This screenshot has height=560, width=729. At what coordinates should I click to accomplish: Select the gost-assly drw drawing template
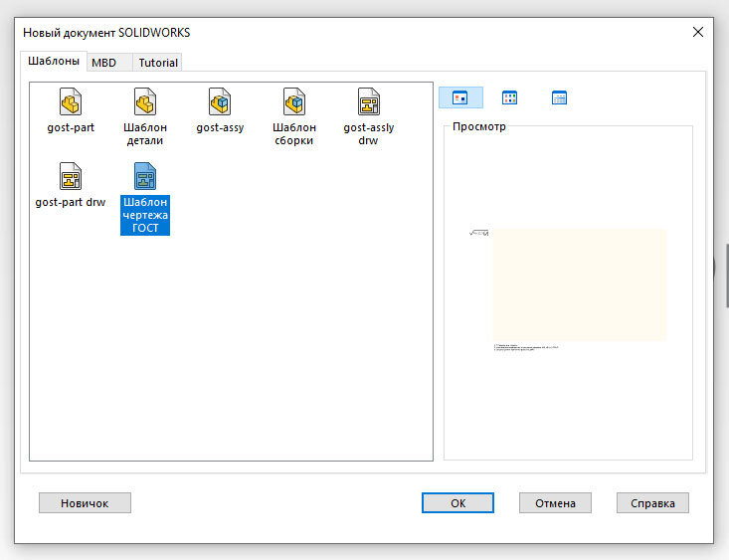[x=369, y=101]
